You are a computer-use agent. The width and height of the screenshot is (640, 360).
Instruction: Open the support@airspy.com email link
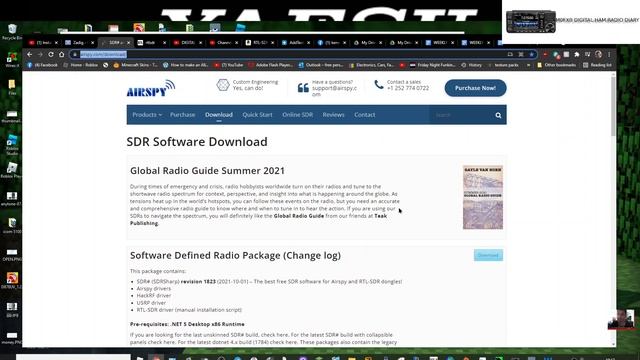pos(334,91)
